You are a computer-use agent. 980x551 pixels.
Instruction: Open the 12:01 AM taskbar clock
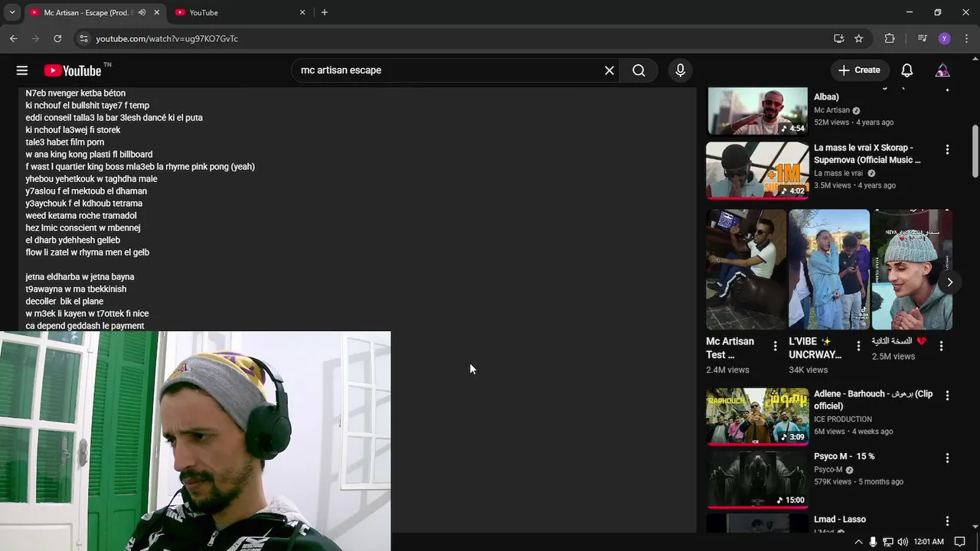(929, 542)
